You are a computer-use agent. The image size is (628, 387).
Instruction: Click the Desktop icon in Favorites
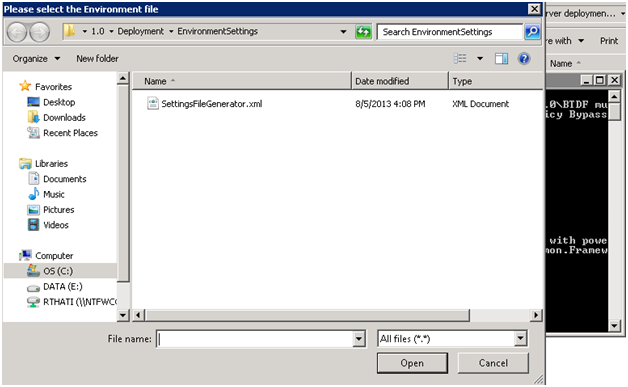[33, 102]
